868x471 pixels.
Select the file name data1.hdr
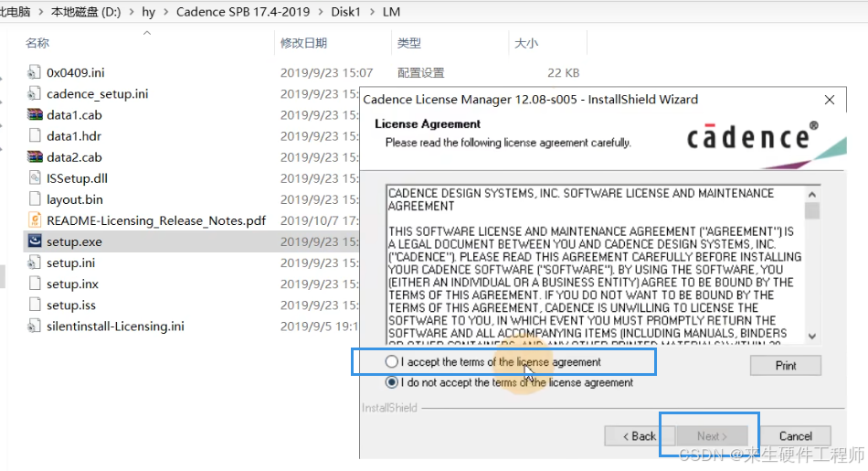[74, 135]
